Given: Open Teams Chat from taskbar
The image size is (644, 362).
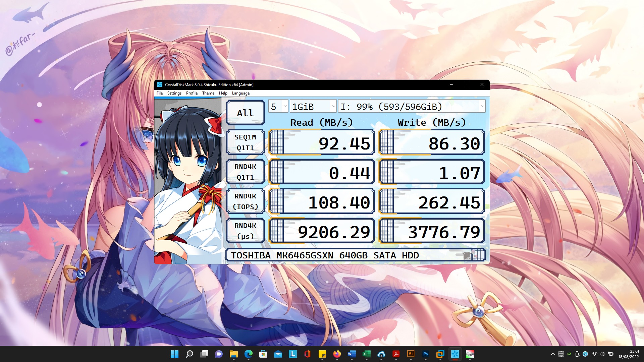Looking at the screenshot, I should [219, 354].
